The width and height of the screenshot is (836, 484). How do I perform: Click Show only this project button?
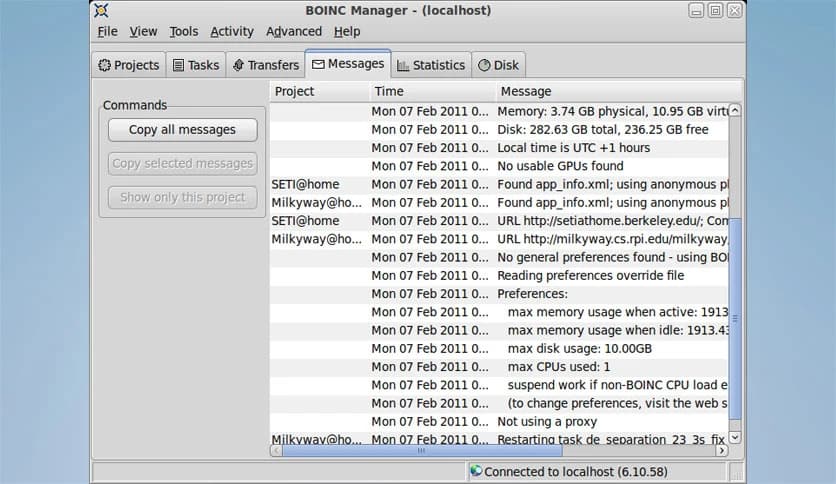point(182,197)
